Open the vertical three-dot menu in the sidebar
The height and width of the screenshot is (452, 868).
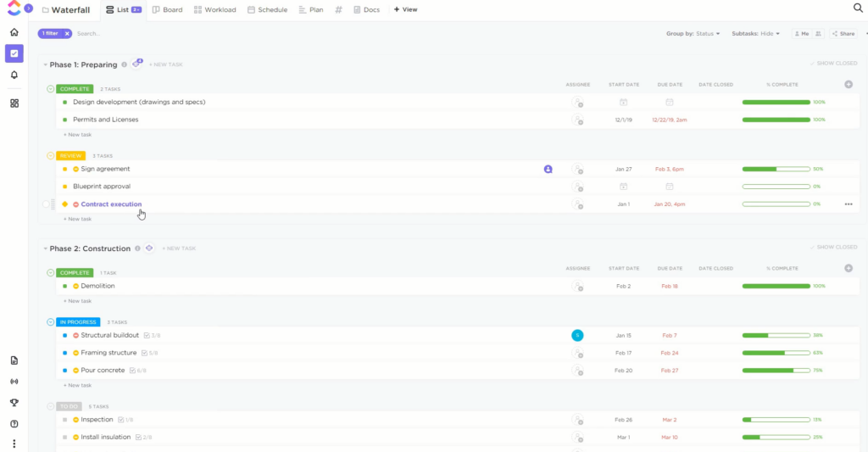14,444
